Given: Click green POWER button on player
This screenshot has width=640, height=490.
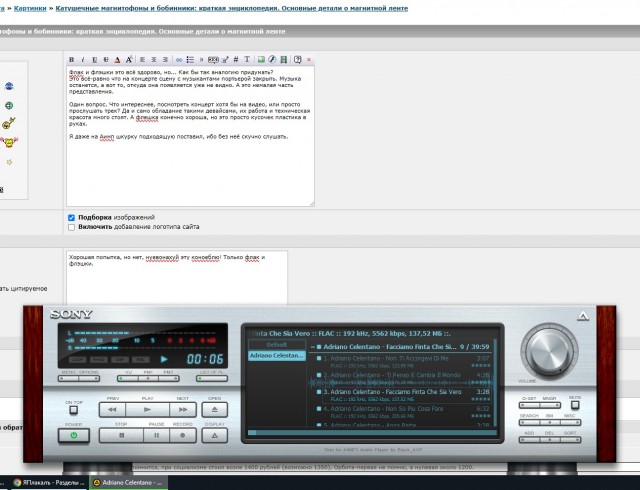Looking at the screenshot, I should 74,436.
